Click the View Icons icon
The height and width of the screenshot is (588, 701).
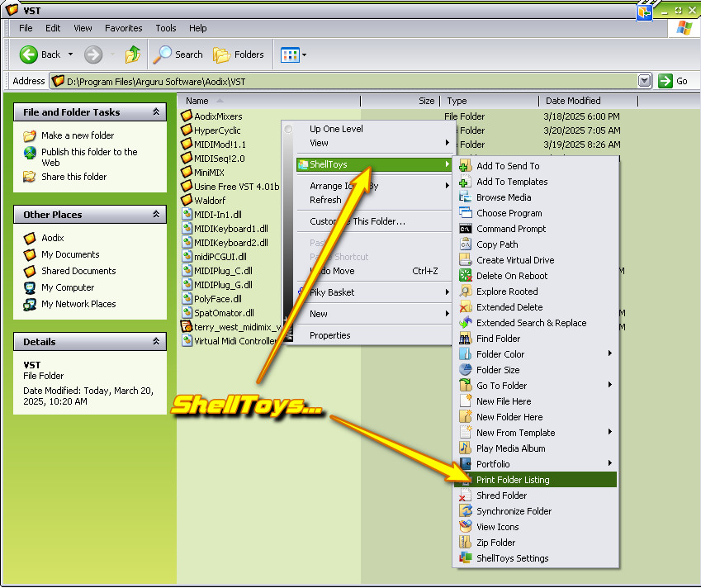[x=466, y=527]
